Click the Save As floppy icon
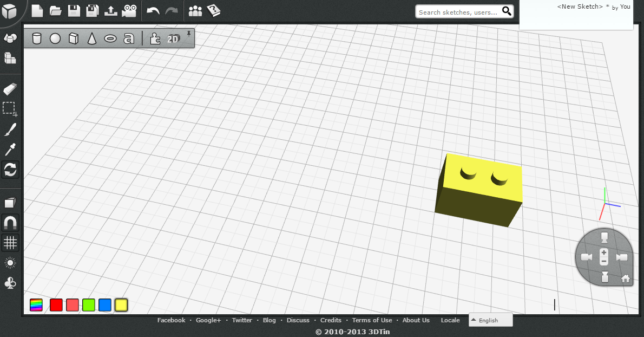 [x=93, y=11]
